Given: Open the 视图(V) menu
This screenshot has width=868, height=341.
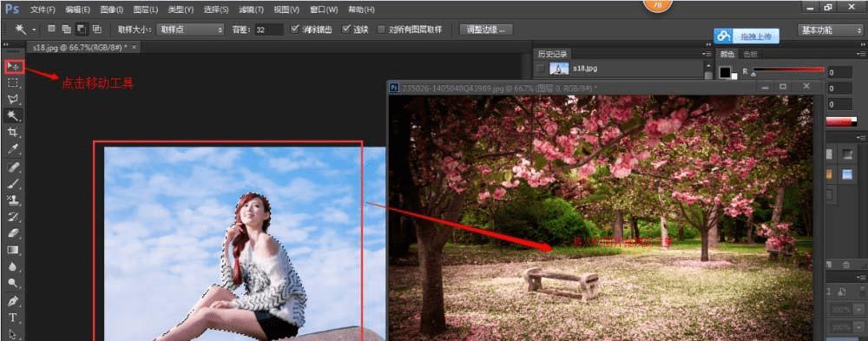Looking at the screenshot, I should [x=286, y=10].
